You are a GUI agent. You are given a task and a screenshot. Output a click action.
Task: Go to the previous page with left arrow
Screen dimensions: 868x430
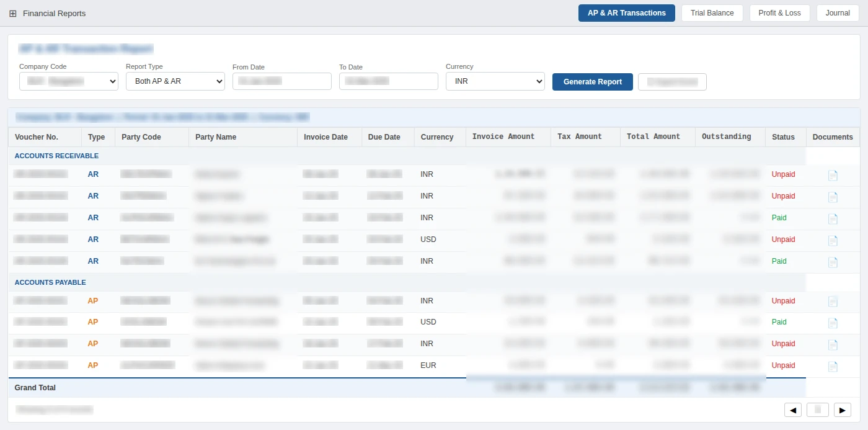point(793,410)
